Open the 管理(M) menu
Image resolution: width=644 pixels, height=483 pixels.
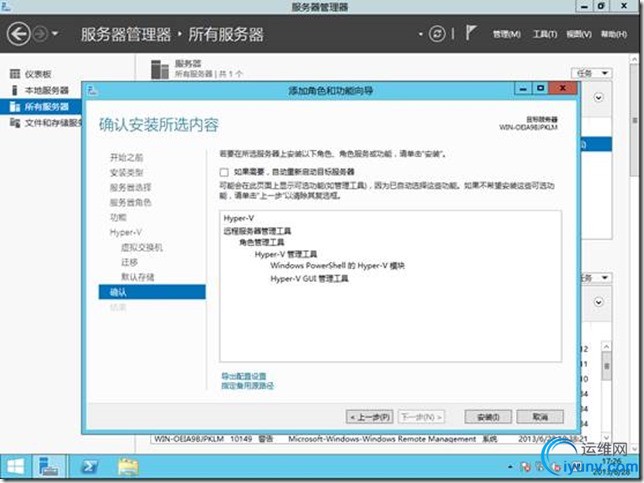point(507,34)
